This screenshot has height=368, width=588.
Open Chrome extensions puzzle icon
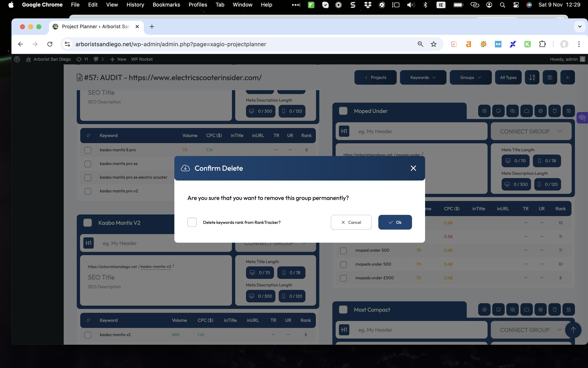pyautogui.click(x=542, y=44)
